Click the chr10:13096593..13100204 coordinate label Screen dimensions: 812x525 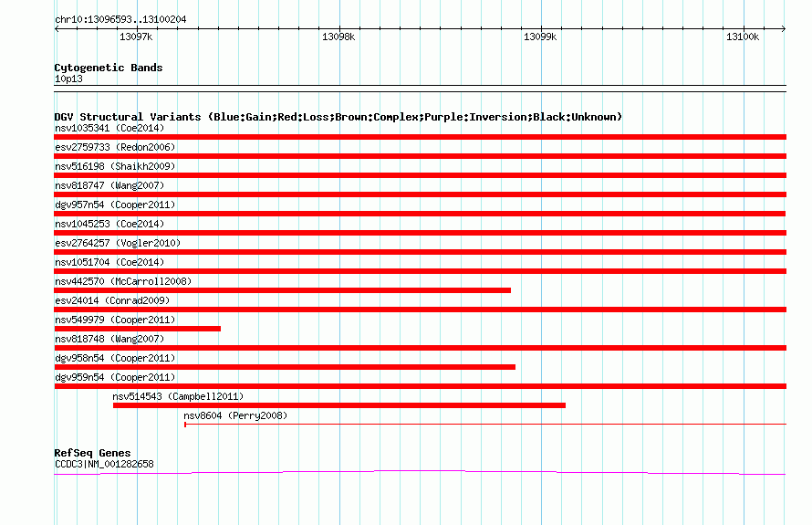click(x=120, y=19)
